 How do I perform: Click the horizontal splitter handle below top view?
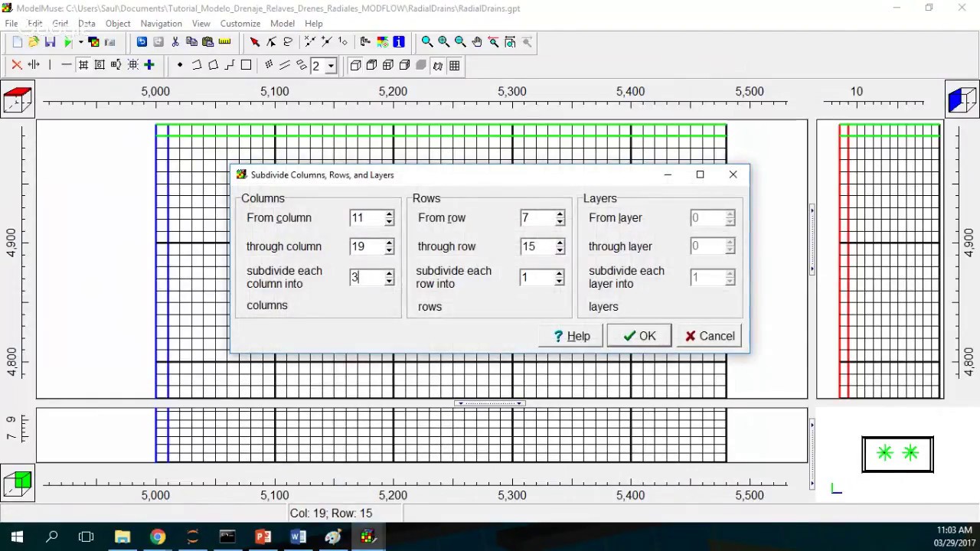490,403
